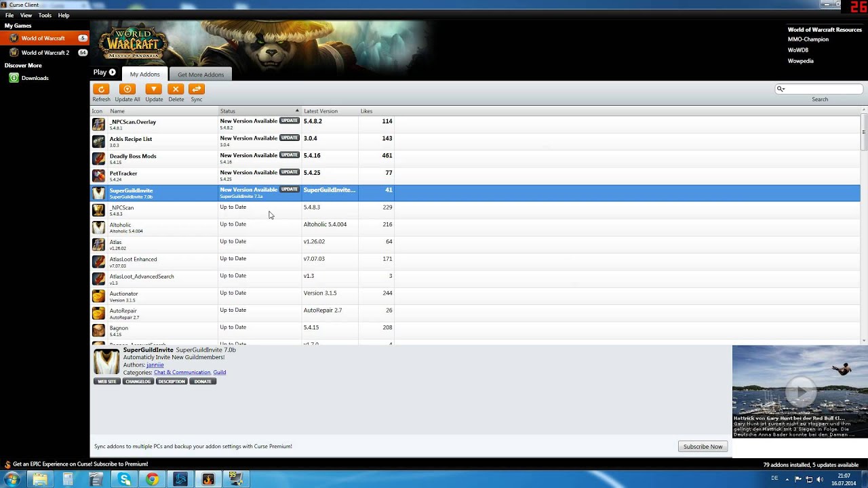Click the Altoholic addon icon
The width and height of the screenshot is (868, 488).
[98, 228]
